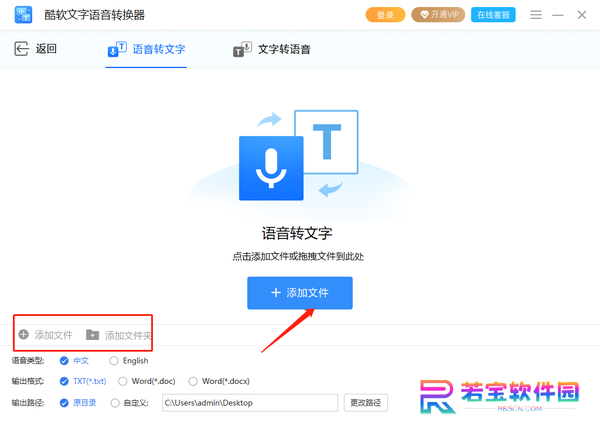Image resolution: width=600 pixels, height=422 pixels.
Task: Open the hamburger menu icon
Action: (x=536, y=15)
